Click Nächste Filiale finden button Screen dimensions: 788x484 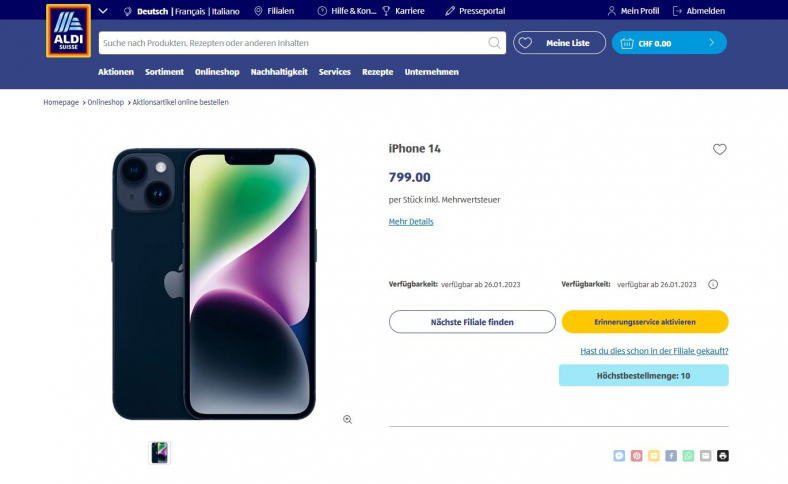[x=472, y=322]
